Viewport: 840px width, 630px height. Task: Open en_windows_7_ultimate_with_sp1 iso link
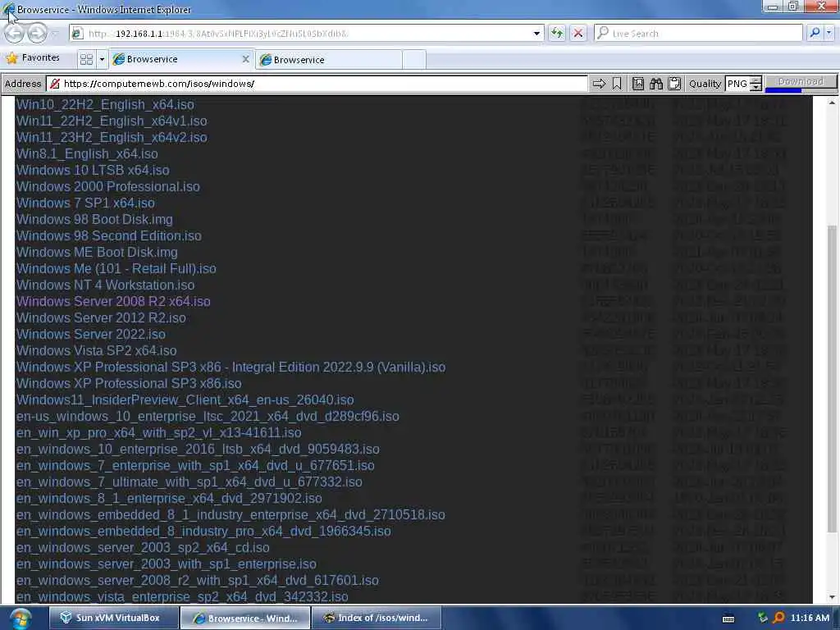click(x=189, y=482)
